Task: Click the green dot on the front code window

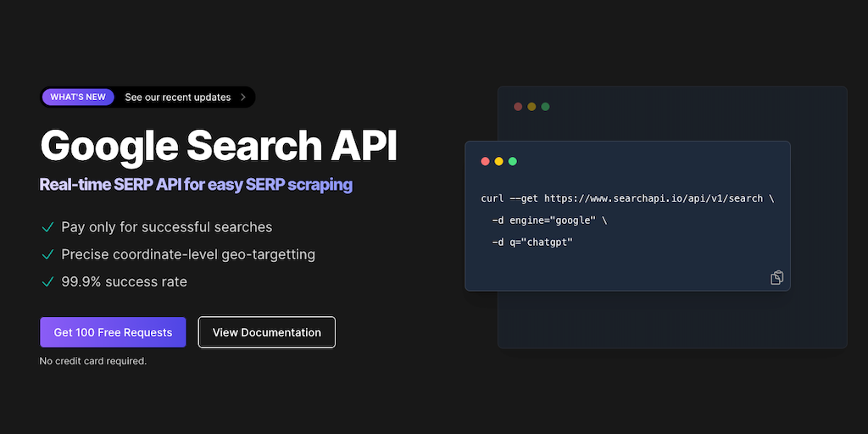Action: (512, 161)
